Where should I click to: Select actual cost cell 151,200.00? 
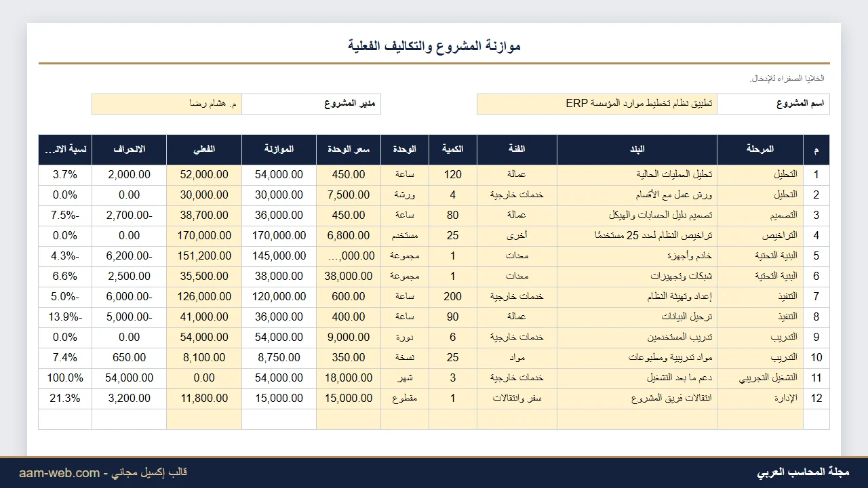click(x=204, y=256)
